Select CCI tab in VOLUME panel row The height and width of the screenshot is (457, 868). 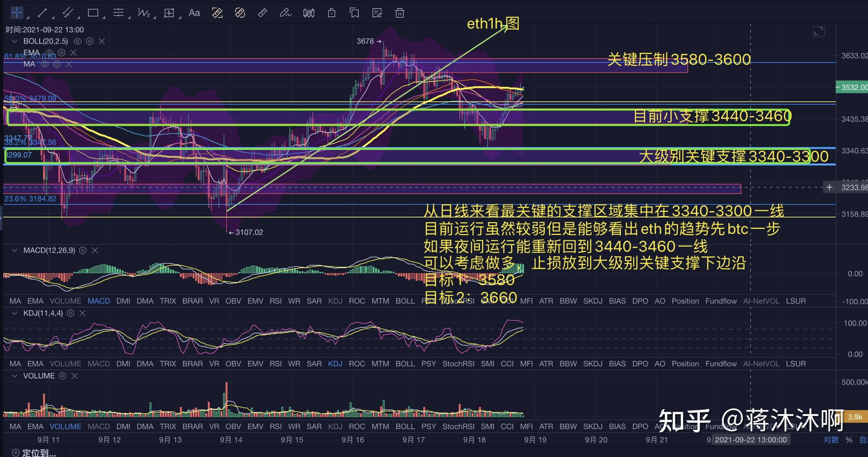pyautogui.click(x=507, y=427)
